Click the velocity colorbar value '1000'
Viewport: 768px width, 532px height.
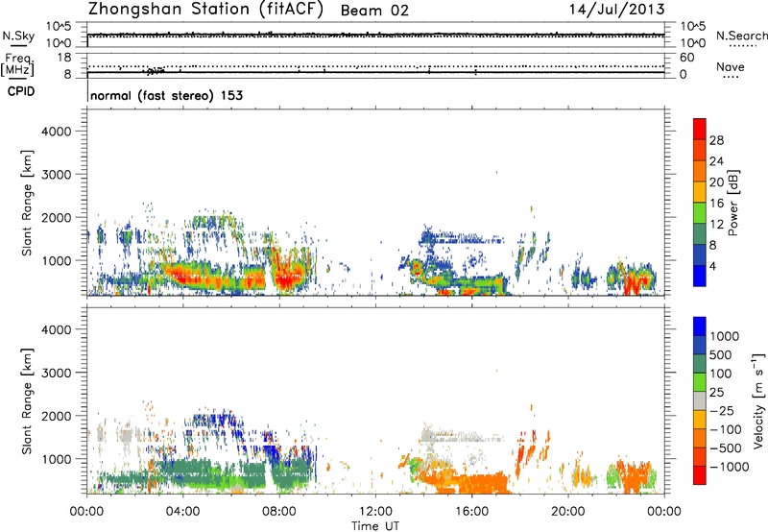tap(725, 336)
